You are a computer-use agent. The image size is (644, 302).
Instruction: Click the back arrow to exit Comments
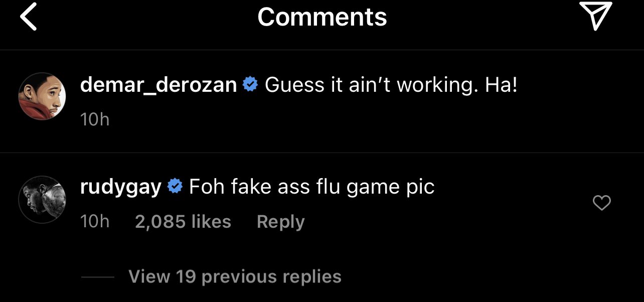pyautogui.click(x=28, y=17)
